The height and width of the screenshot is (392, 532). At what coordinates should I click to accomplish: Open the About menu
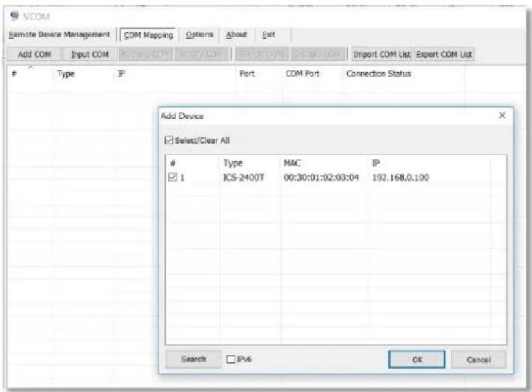click(x=237, y=35)
